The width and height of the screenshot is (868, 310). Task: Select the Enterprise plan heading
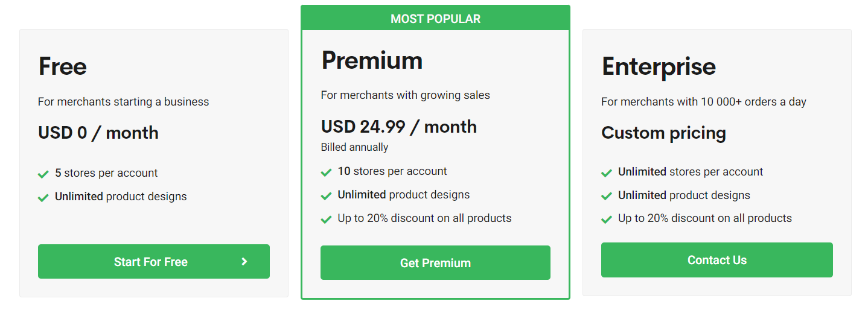coord(659,67)
